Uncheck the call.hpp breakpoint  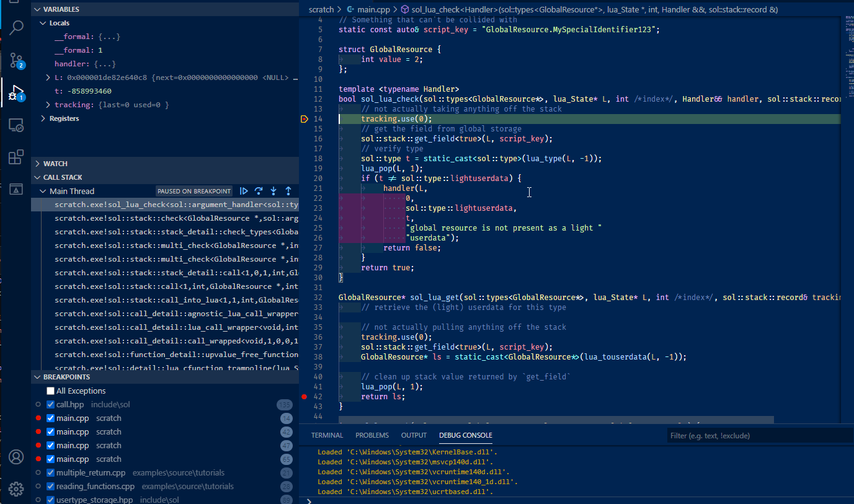pyautogui.click(x=50, y=404)
